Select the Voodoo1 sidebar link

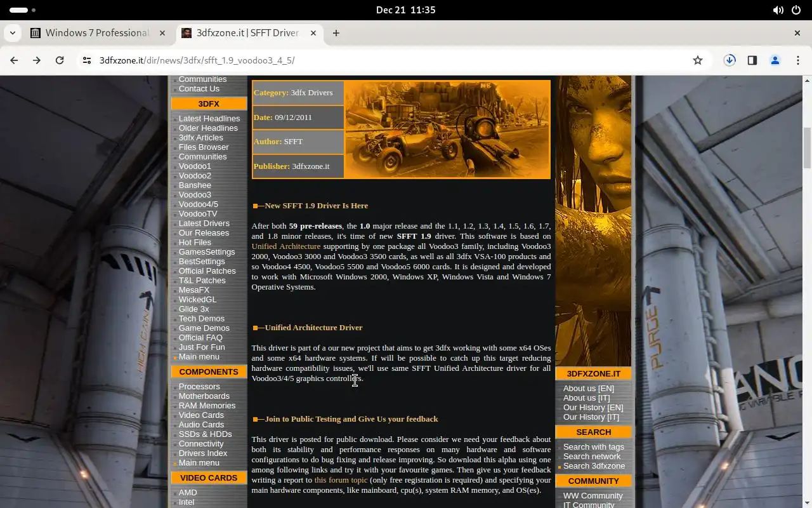pos(194,166)
